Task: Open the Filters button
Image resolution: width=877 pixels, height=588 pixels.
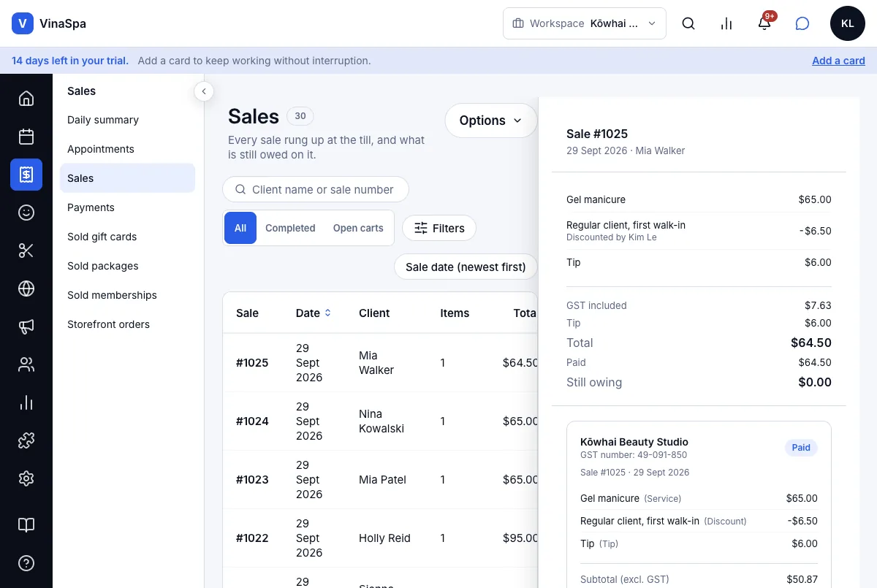Action: 439,229
